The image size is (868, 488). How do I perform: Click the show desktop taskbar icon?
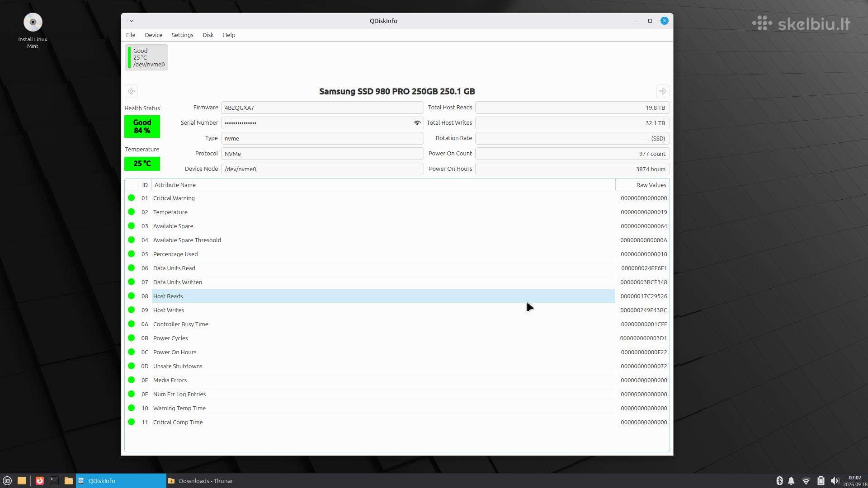coord(21,481)
